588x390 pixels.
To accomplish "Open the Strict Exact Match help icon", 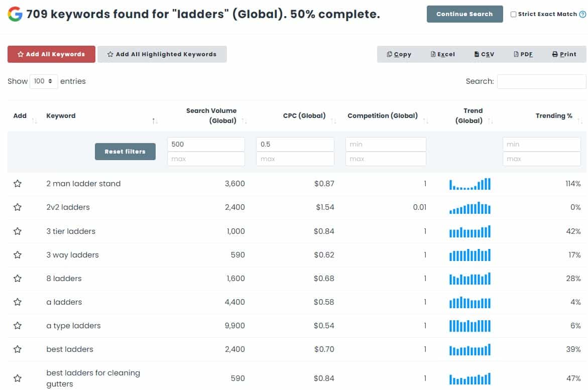I will tap(584, 14).
